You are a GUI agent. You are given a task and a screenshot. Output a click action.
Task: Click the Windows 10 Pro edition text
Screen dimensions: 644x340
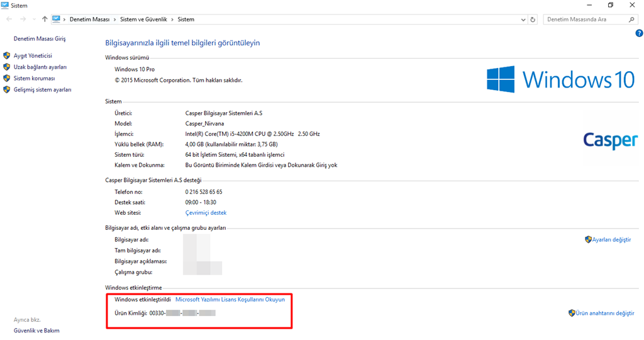point(135,69)
